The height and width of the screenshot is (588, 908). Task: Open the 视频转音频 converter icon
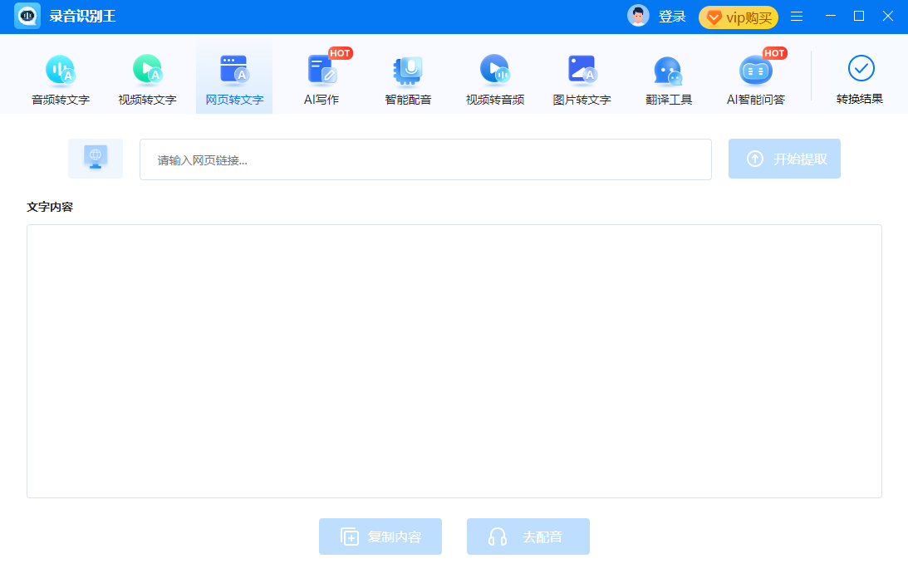[x=494, y=81]
